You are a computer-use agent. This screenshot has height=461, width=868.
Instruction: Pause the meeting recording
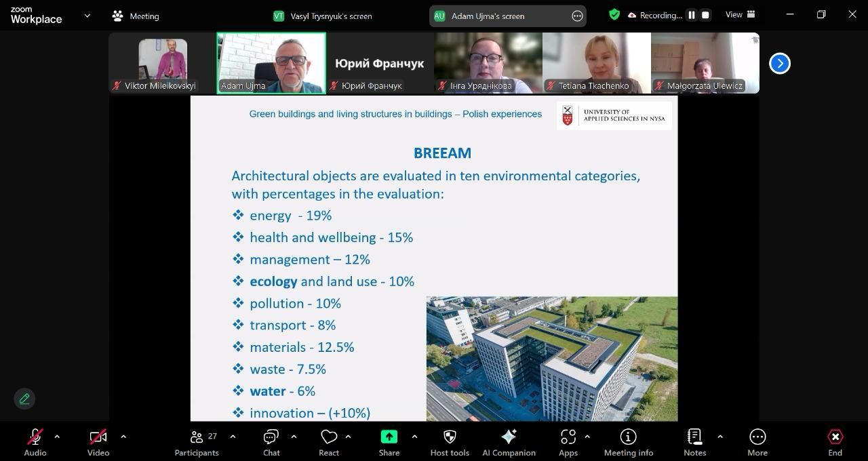click(x=692, y=15)
